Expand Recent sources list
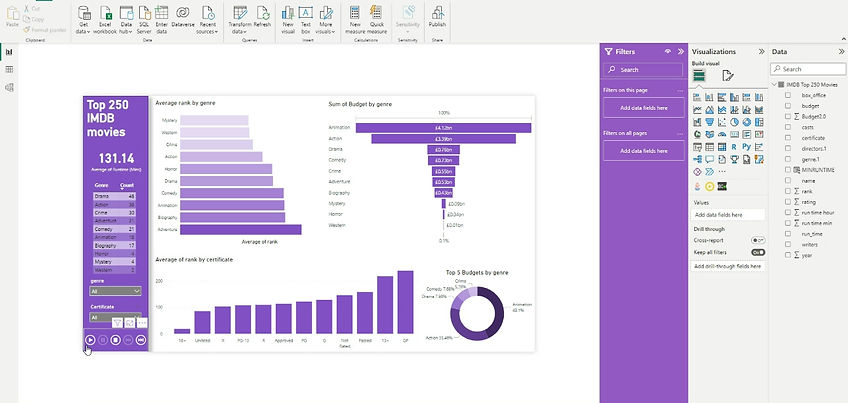 (208, 20)
